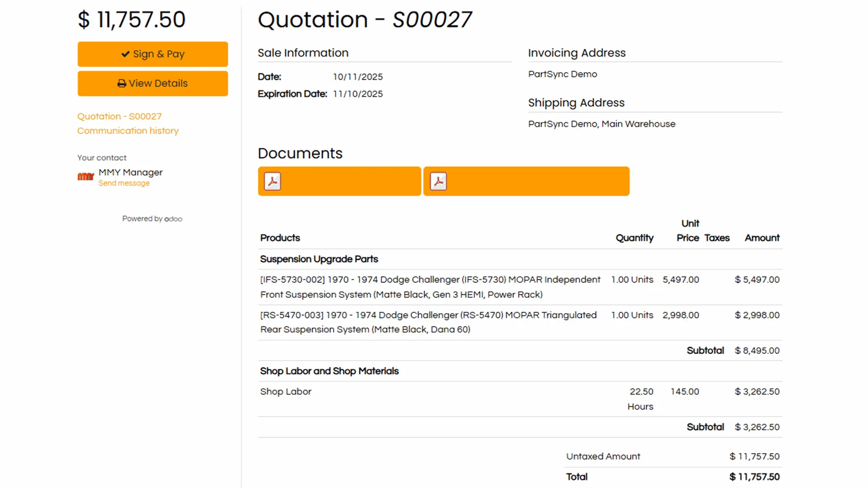Click the Suspension Upgrade Parts section header
This screenshot has width=868, height=488.
point(319,259)
